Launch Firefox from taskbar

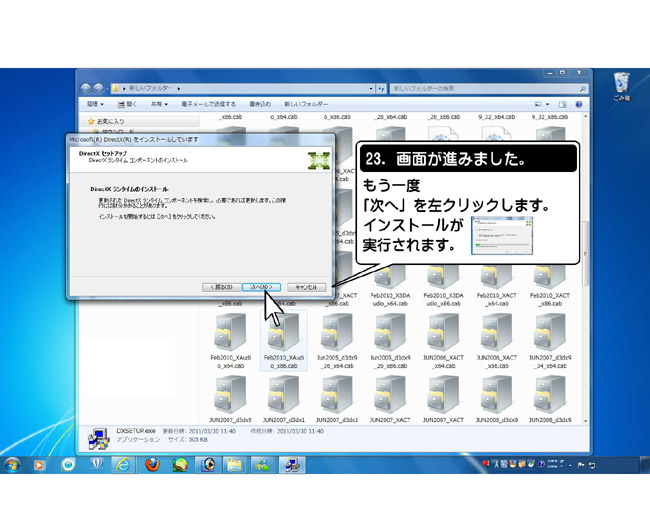click(x=152, y=465)
